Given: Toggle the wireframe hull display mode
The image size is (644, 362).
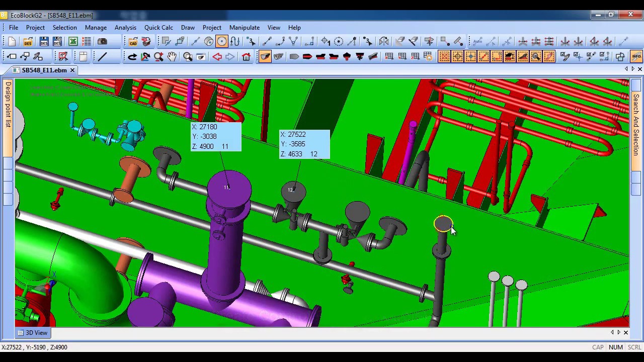Looking at the screenshot, I should click(x=278, y=56).
